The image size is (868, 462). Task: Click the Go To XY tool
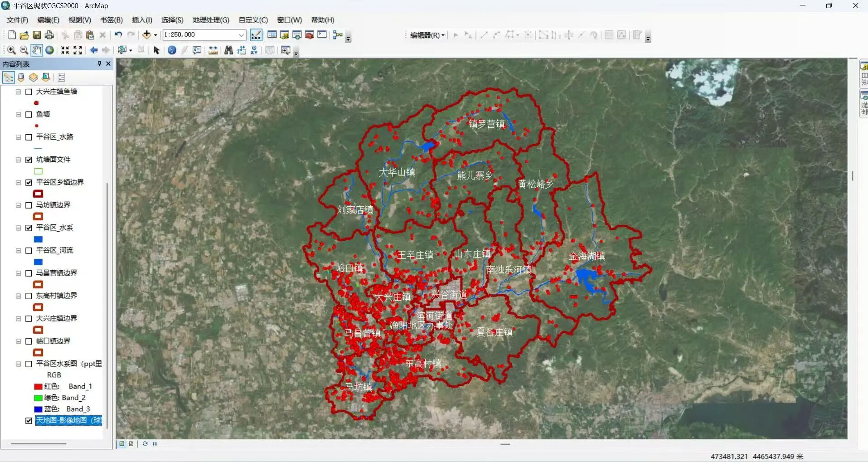tap(254, 50)
